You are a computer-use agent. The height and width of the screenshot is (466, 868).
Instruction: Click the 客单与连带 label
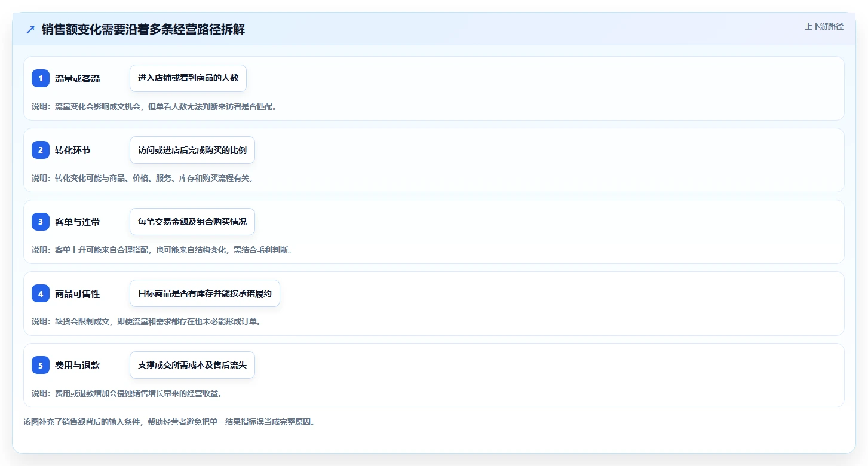77,222
